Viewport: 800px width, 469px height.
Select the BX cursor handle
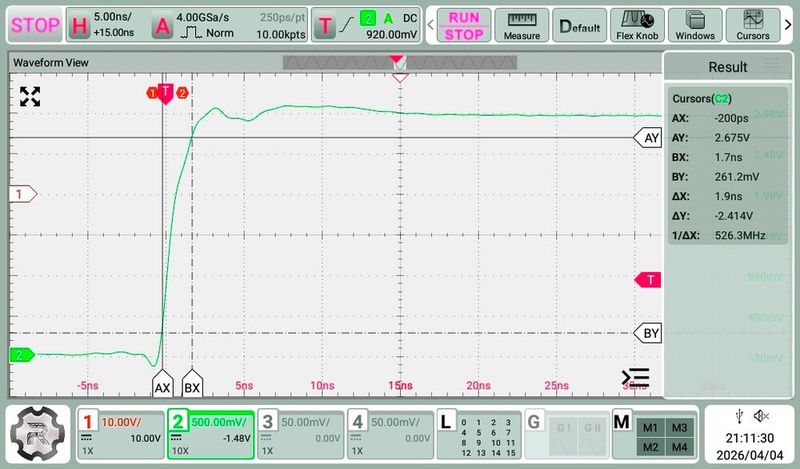(192, 383)
